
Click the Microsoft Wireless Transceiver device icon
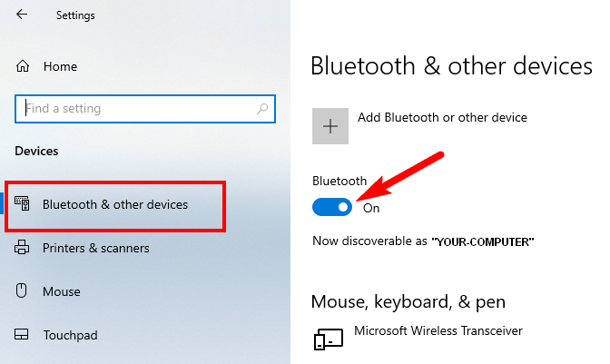(329, 339)
